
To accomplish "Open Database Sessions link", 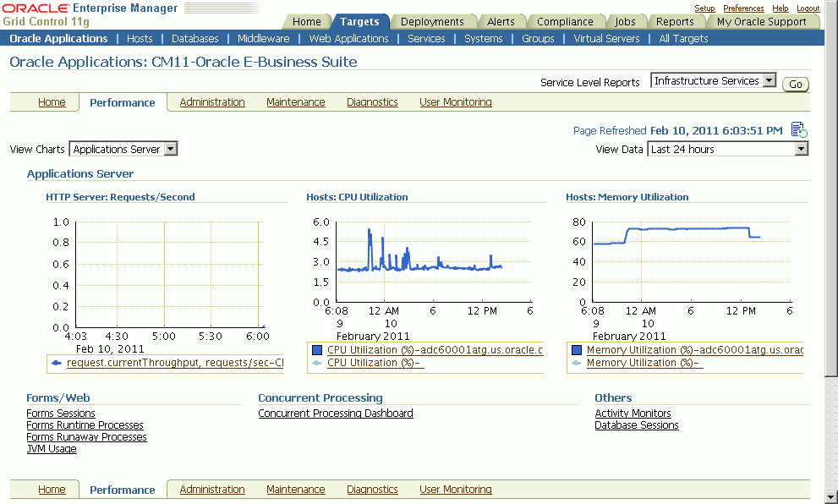I will pyautogui.click(x=637, y=425).
